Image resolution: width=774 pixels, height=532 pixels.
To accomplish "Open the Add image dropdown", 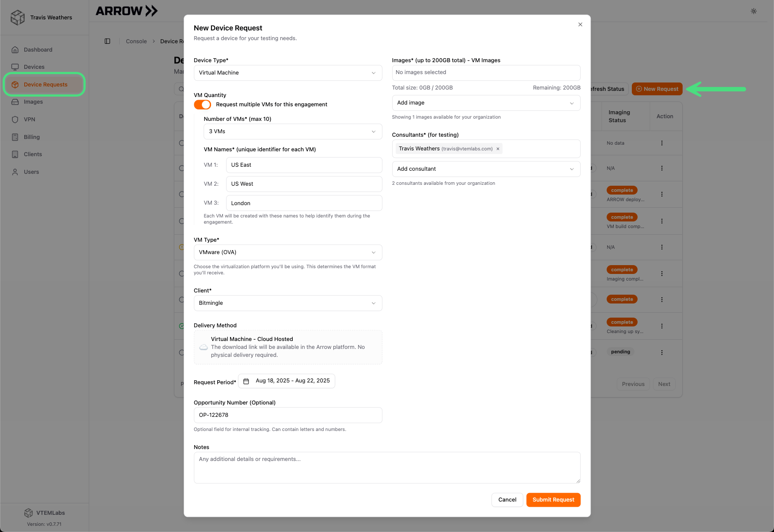I will (486, 103).
